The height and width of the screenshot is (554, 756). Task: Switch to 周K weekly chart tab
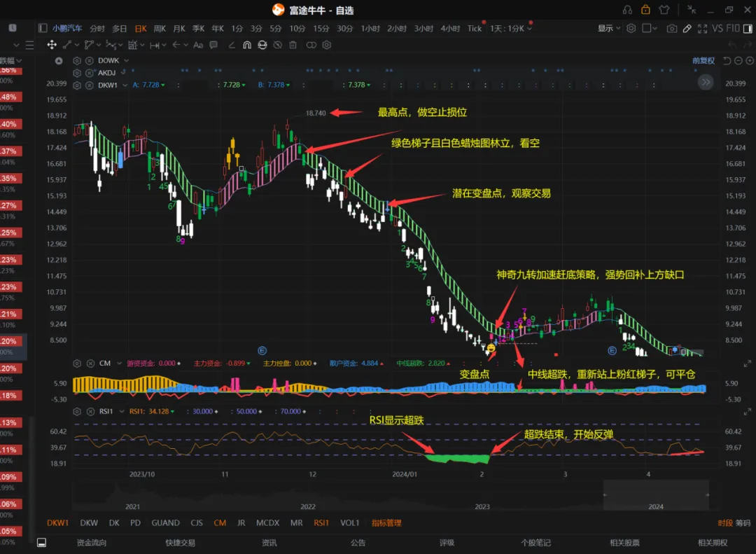point(160,29)
